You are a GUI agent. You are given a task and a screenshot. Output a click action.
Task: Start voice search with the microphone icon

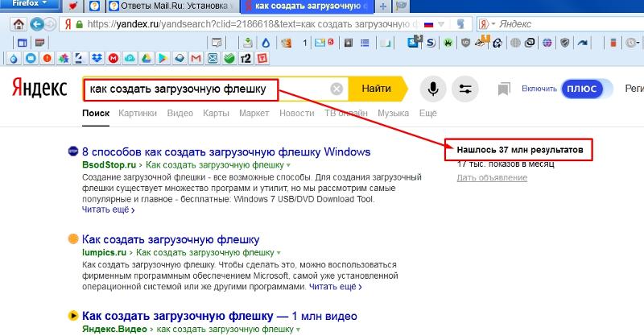[433, 89]
